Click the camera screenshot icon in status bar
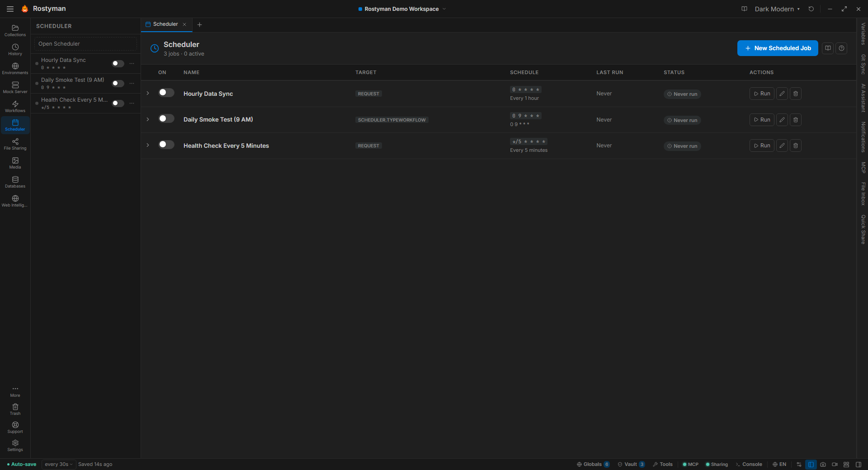 tap(823, 465)
